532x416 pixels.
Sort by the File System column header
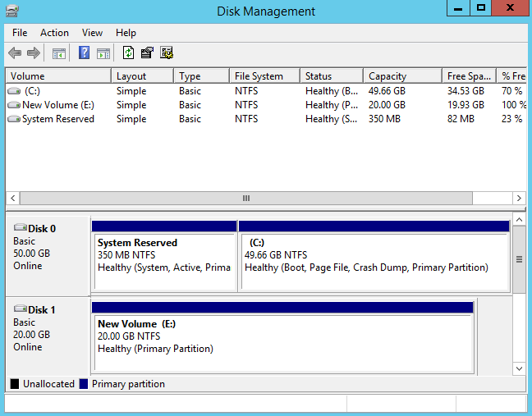(x=259, y=76)
